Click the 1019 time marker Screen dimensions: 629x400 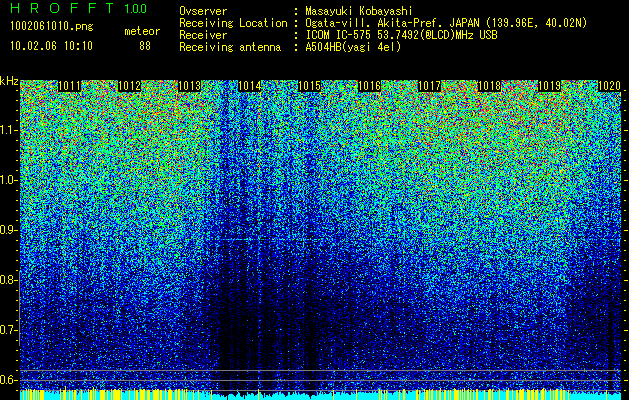550,86
